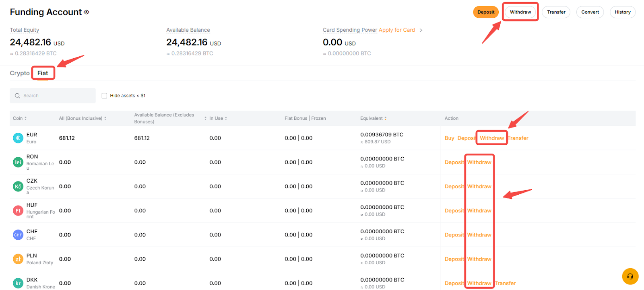Enable Hide assets under $1 checkbox
Image resolution: width=644 pixels, height=290 pixels.
click(105, 96)
